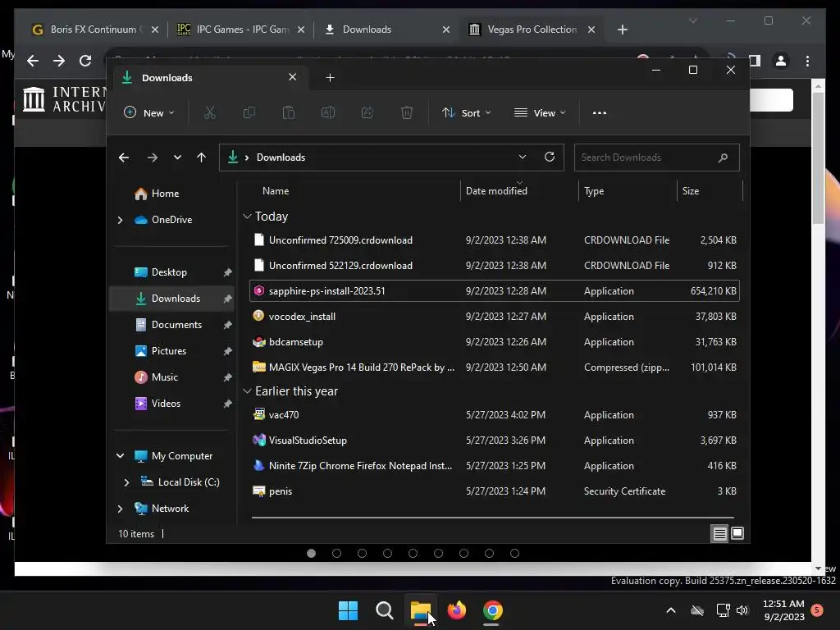
Task: Open the View dropdown
Action: pos(540,112)
